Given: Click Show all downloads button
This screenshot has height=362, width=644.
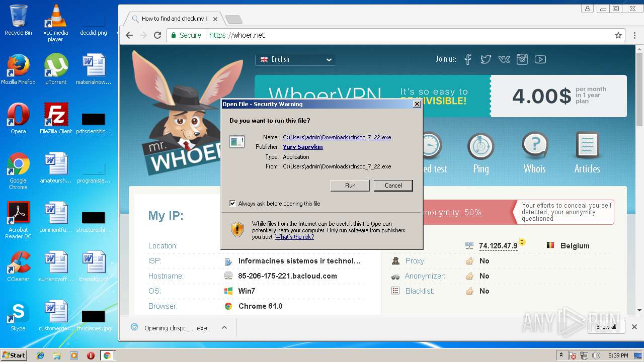Looking at the screenshot, I should (x=606, y=327).
